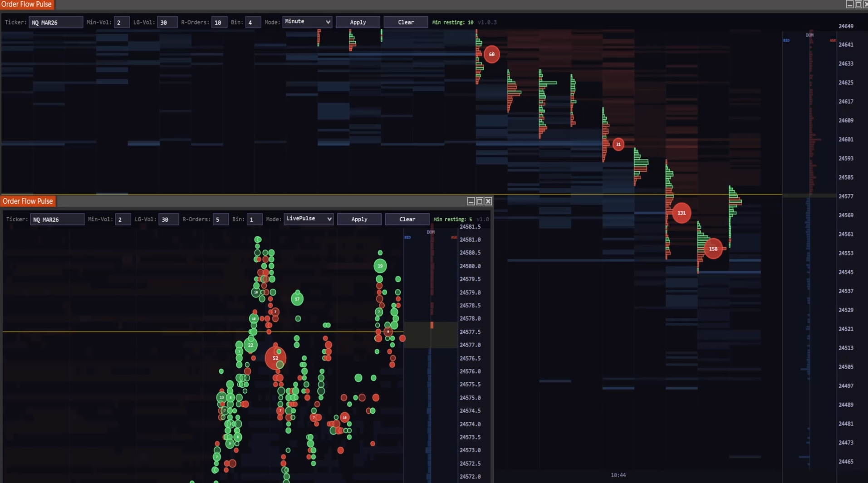This screenshot has height=483, width=868.
Task: Open the Mode dropdown showing Minute
Action: [x=307, y=22]
